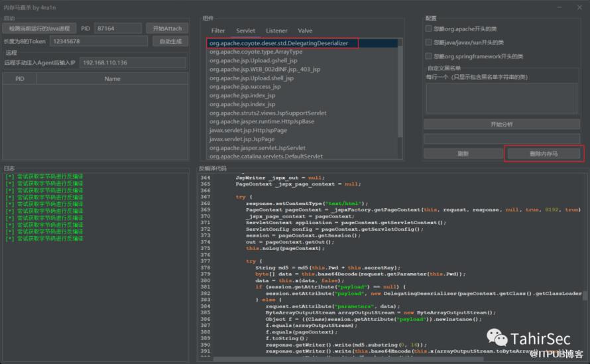This screenshot has width=590, height=364.
Task: Select the Listener tab
Action: (x=276, y=30)
